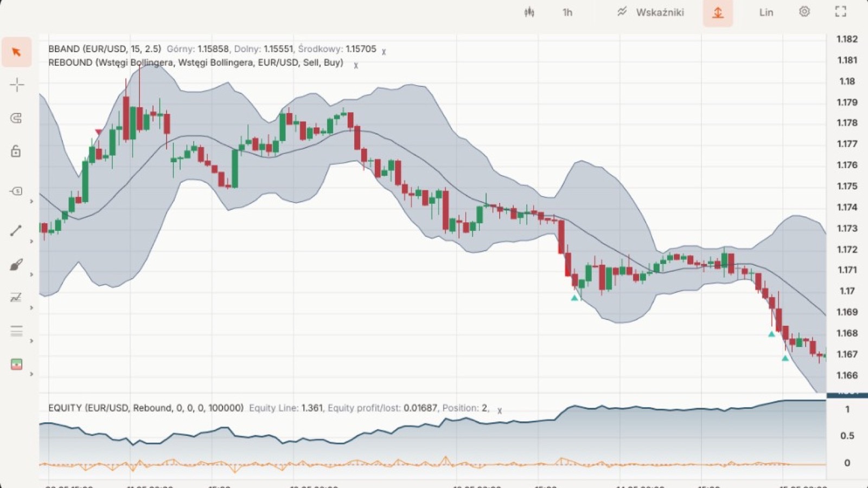The image size is (868, 488).
Task: Expand the trend line tool submenu
Action: 31,241
